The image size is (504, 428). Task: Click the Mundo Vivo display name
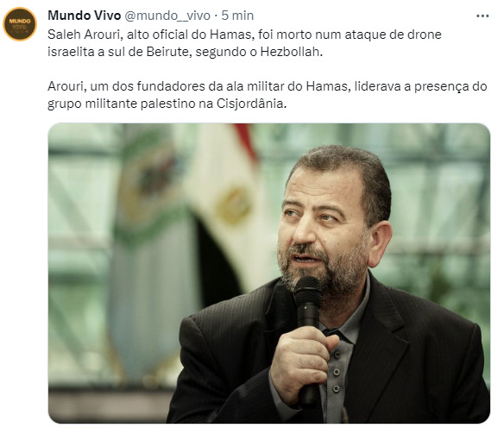click(x=85, y=16)
